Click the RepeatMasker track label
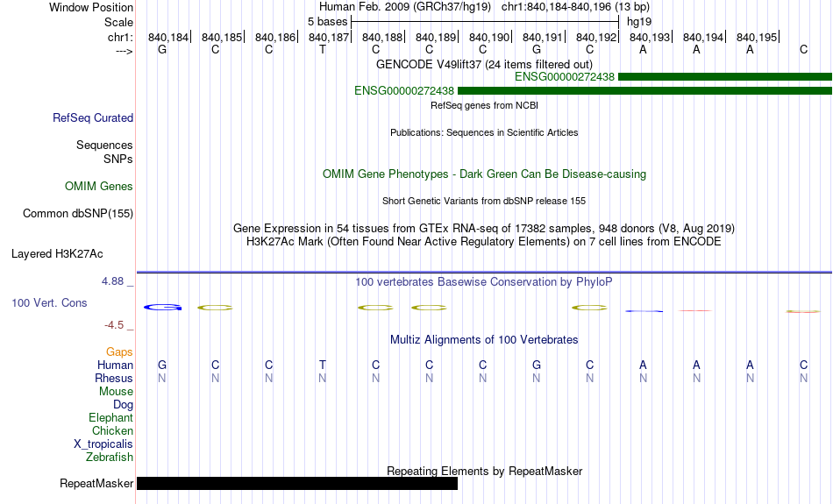The width and height of the screenshot is (833, 504). click(x=96, y=483)
